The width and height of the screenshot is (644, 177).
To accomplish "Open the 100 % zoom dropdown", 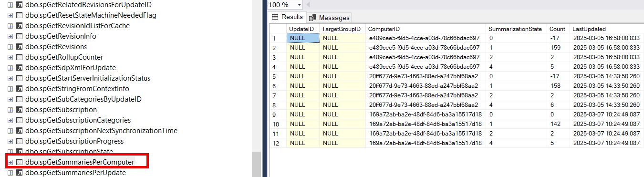I will (x=299, y=5).
